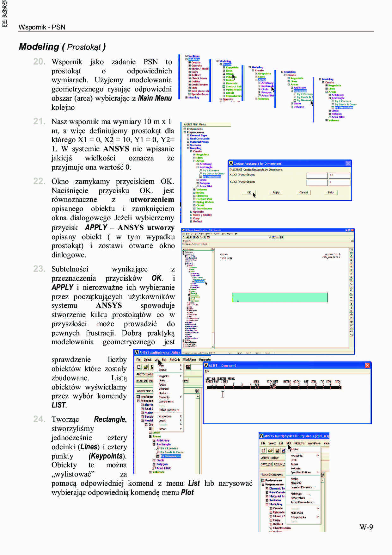
Task: Choose Picked Entities + in List menu
Action: 169,410
